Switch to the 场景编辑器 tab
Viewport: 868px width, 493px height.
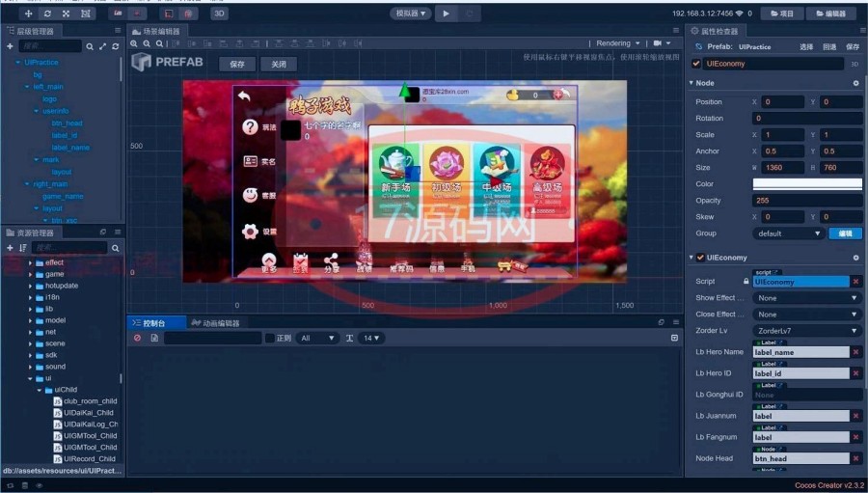coord(156,32)
